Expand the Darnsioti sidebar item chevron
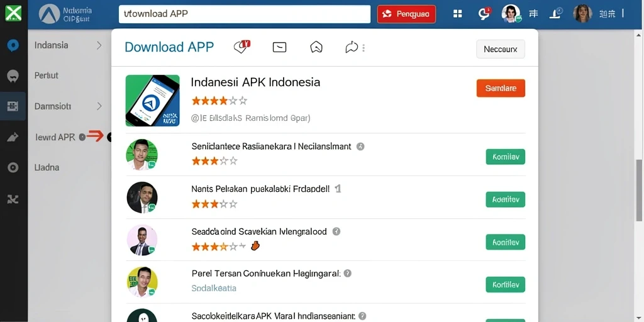Viewport: 644px width, 322px height. [99, 106]
